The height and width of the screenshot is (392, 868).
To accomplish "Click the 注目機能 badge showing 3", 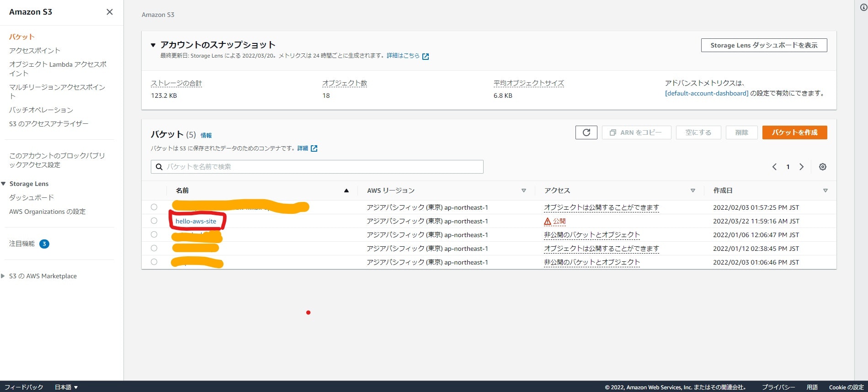I will (x=44, y=244).
